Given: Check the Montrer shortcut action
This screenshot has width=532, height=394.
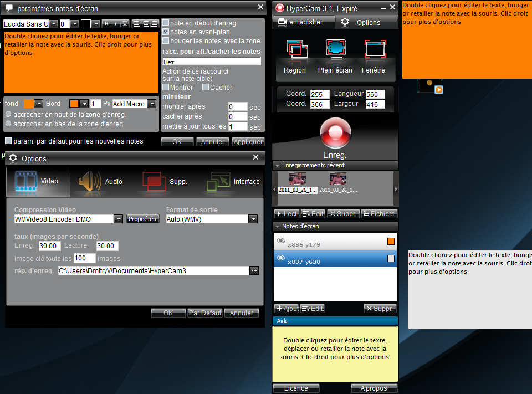Looking at the screenshot, I should pos(166,87).
